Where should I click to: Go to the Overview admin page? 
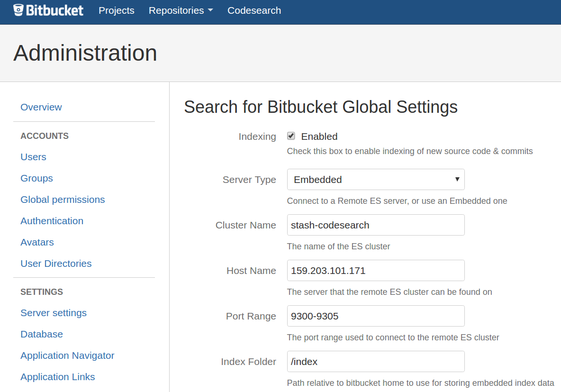pos(41,107)
